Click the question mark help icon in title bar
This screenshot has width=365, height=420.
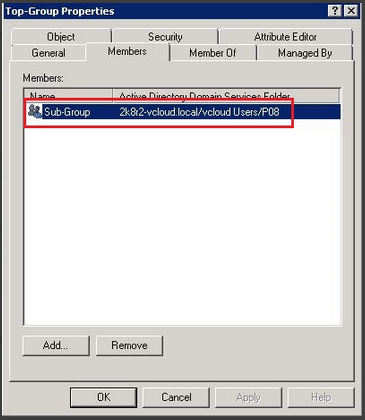[x=335, y=11]
